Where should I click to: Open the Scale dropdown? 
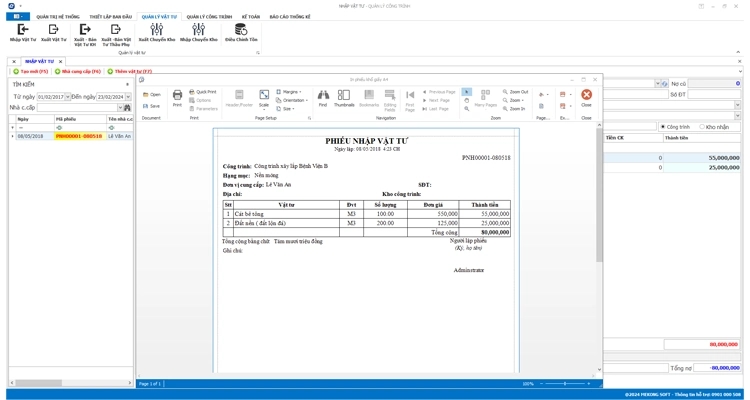click(264, 99)
